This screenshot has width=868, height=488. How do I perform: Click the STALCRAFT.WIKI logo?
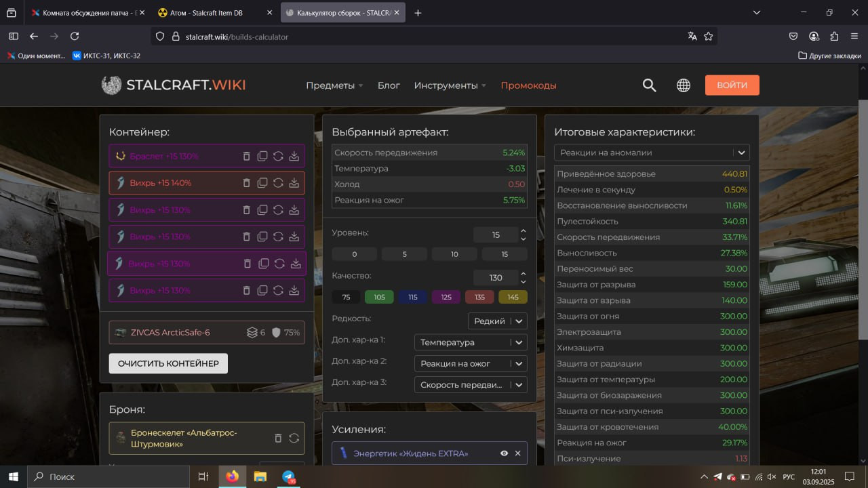(x=174, y=85)
